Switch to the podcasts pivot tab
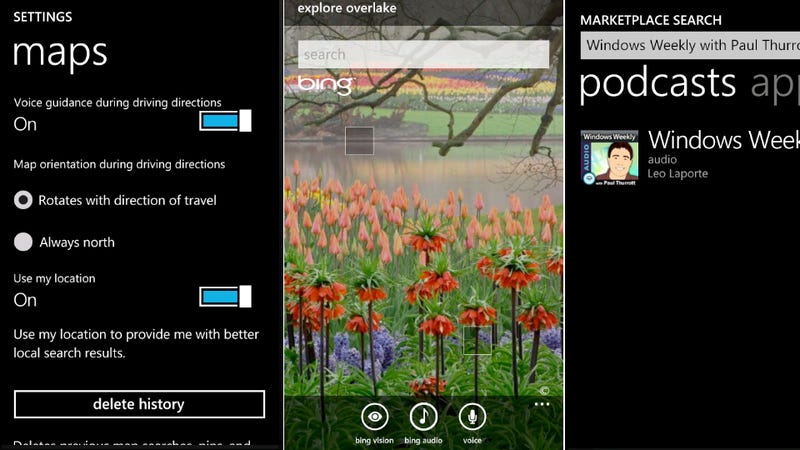This screenshot has height=450, width=800. click(x=658, y=83)
